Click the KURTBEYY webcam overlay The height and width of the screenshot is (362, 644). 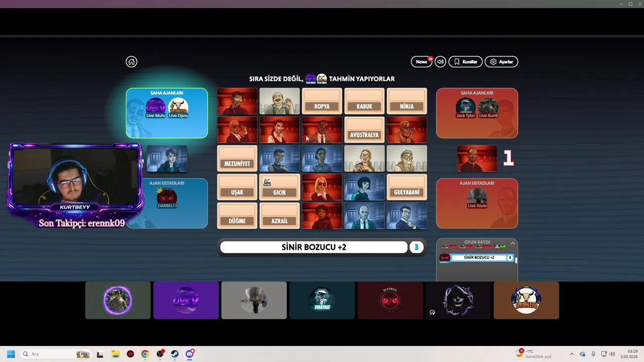pos(75,178)
